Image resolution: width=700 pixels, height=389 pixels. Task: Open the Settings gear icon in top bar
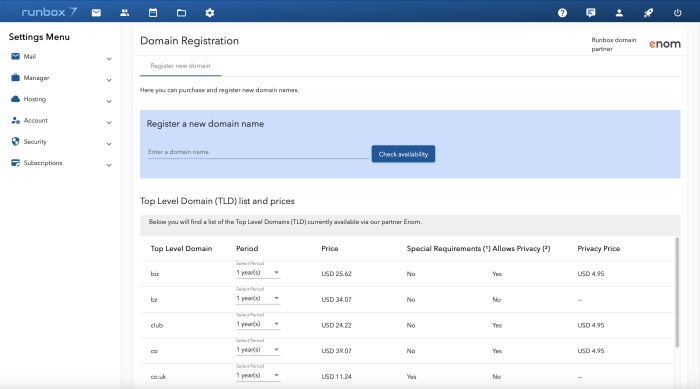point(210,13)
